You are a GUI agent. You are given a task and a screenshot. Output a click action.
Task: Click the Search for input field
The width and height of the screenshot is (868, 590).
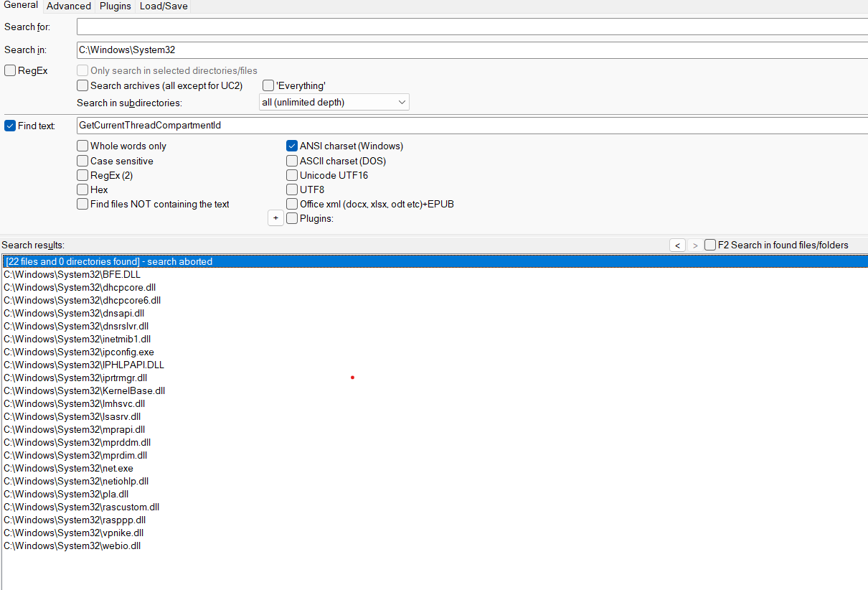tap(471, 27)
